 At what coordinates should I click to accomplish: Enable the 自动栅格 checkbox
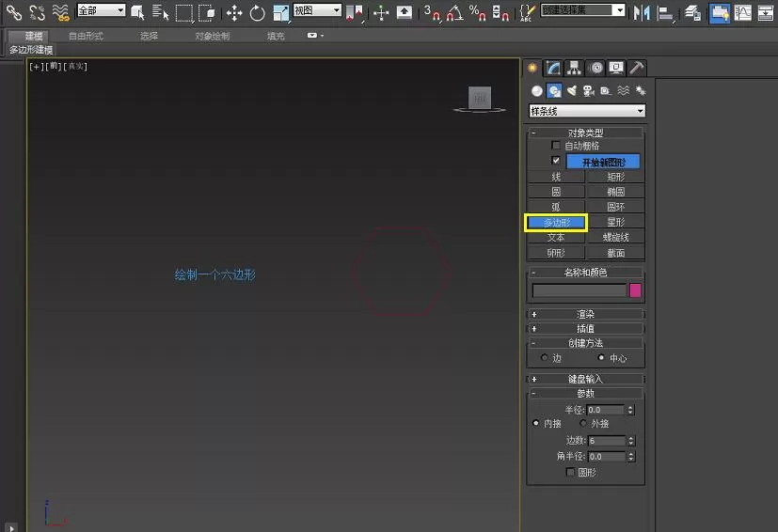[556, 146]
